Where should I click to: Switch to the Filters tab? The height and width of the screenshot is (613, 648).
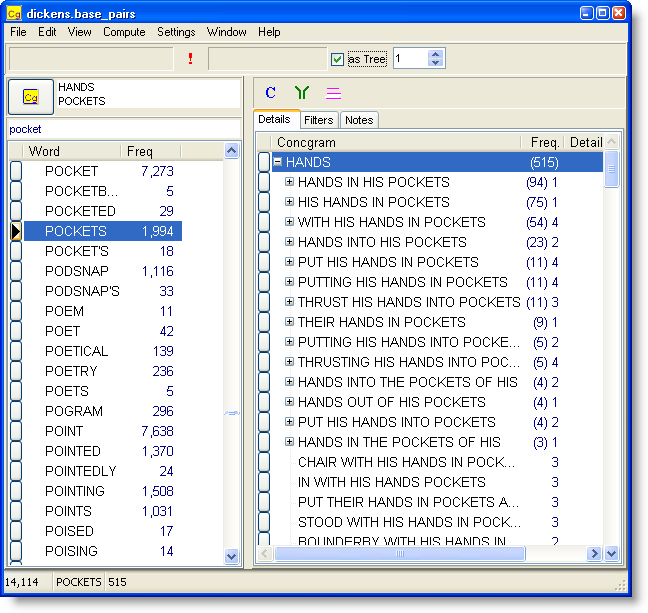click(x=318, y=120)
